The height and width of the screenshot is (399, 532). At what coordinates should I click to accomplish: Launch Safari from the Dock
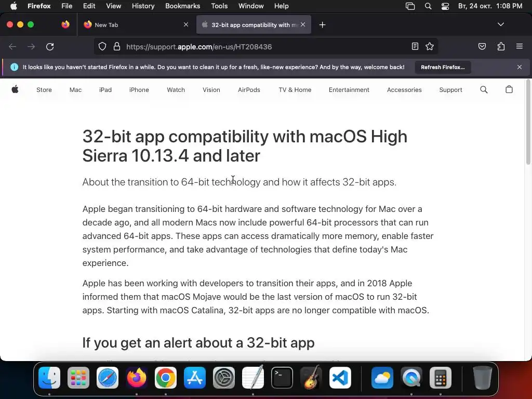(108, 378)
